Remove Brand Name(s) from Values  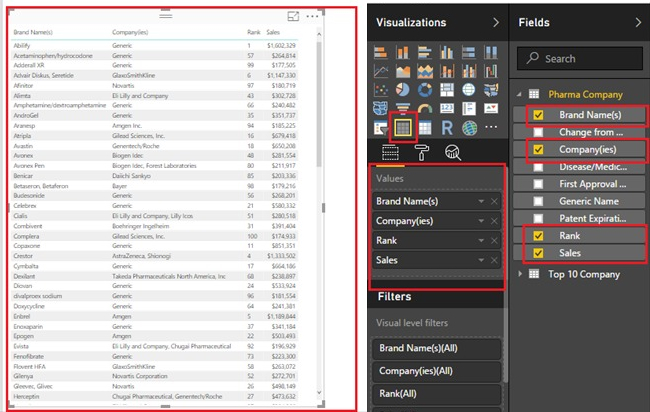click(494, 201)
